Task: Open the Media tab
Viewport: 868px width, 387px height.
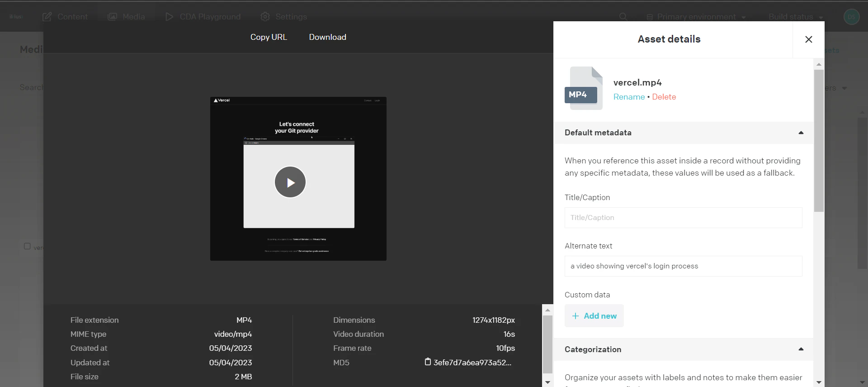Action: [x=126, y=17]
